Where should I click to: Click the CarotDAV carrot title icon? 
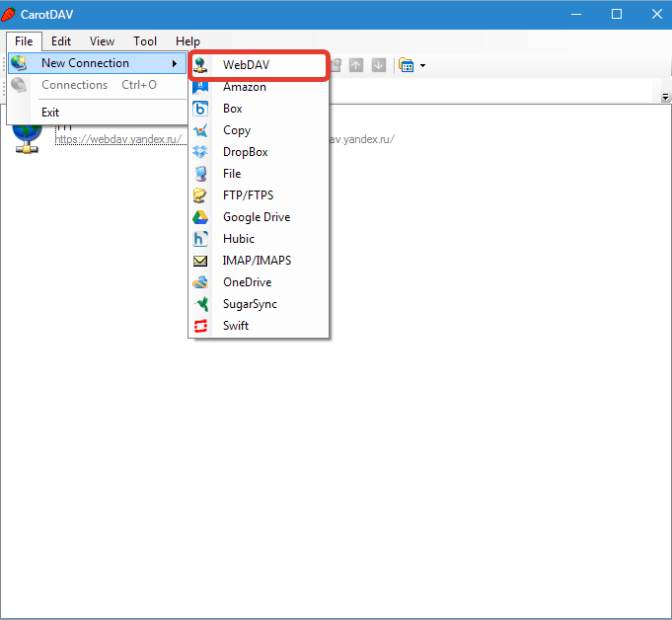(x=9, y=15)
